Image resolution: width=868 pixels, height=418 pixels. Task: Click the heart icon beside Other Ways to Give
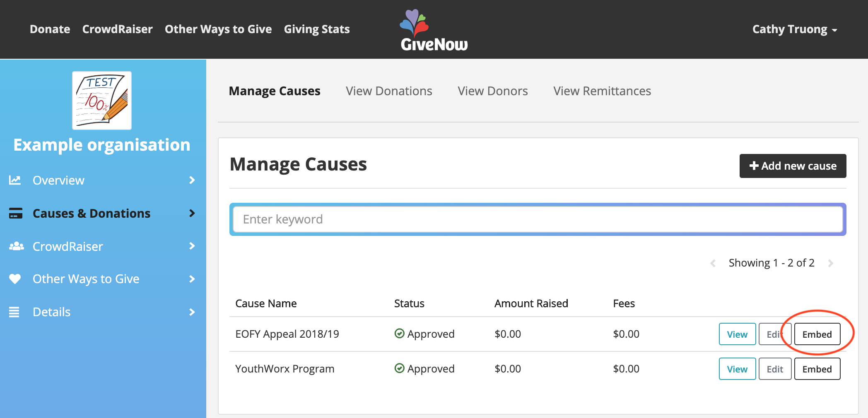[x=15, y=279]
